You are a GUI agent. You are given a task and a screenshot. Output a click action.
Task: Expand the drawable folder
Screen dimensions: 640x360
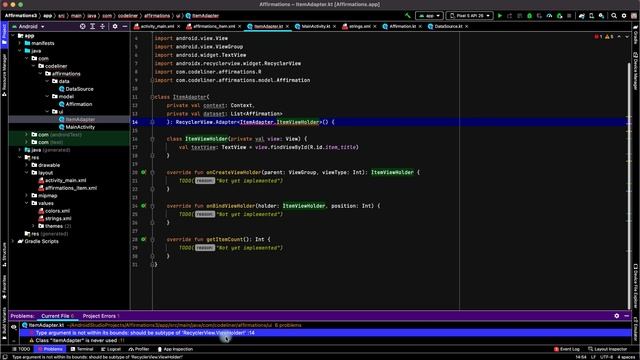tap(27, 165)
